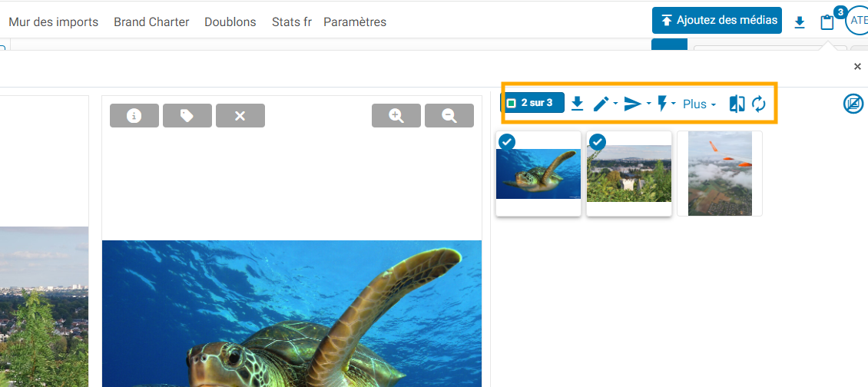The image size is (868, 387).
Task: Click the landscape thumbnail image
Action: click(629, 174)
